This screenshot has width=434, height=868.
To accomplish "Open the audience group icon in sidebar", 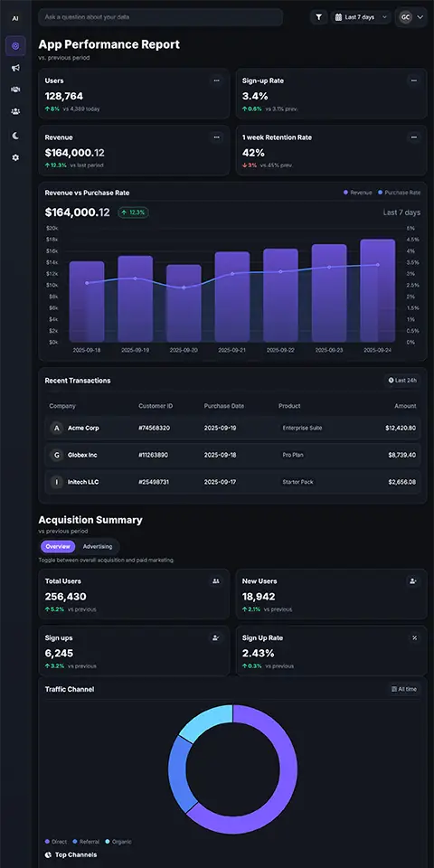I will click(x=15, y=90).
